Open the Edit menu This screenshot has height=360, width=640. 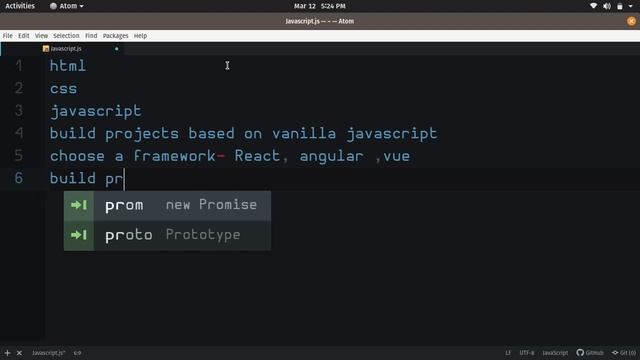24,36
